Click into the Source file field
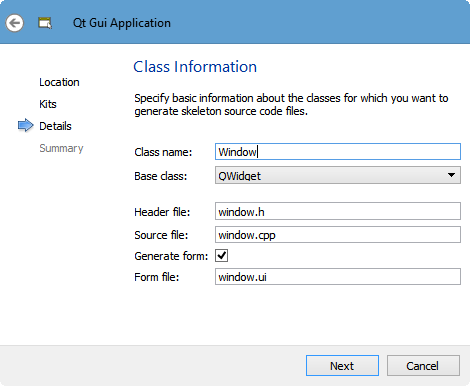The height and width of the screenshot is (386, 470). (338, 235)
